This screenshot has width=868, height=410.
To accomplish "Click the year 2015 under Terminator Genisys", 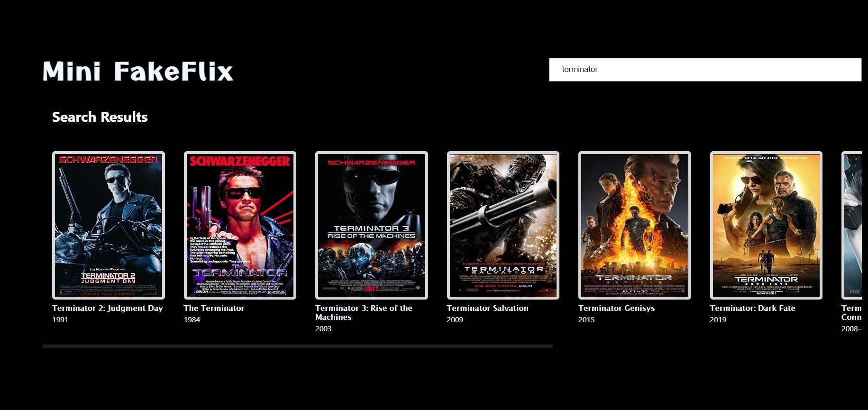I will [x=586, y=320].
